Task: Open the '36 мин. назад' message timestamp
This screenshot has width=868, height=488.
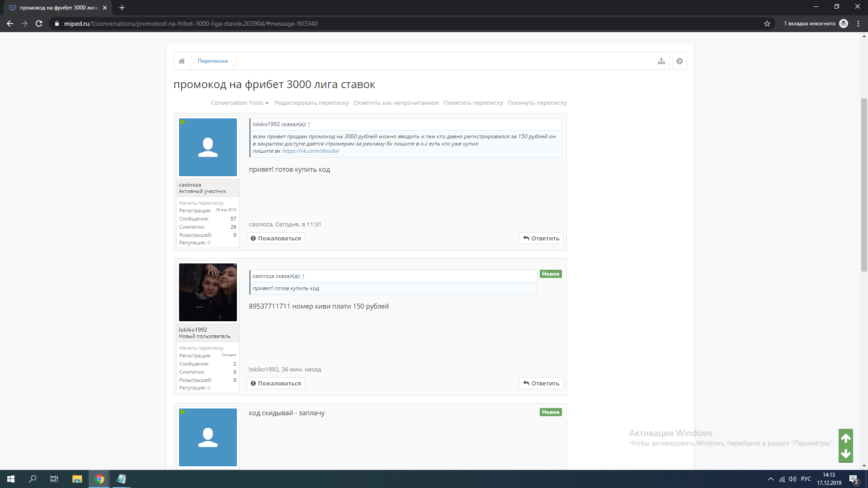Action: tap(301, 370)
